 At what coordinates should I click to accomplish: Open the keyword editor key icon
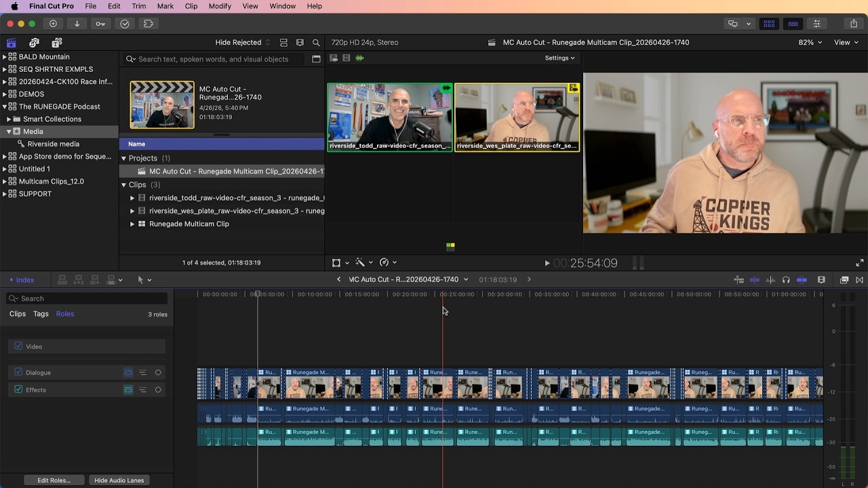[x=100, y=24]
